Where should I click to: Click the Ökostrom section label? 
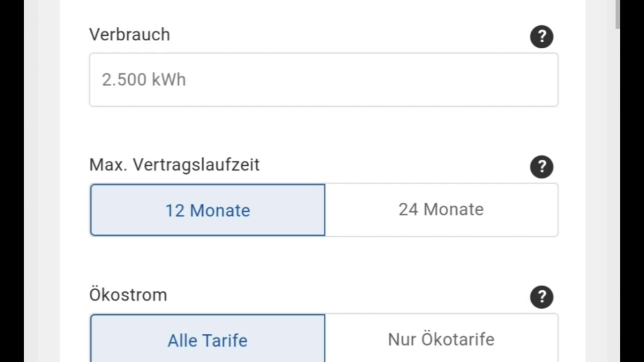coord(128,295)
